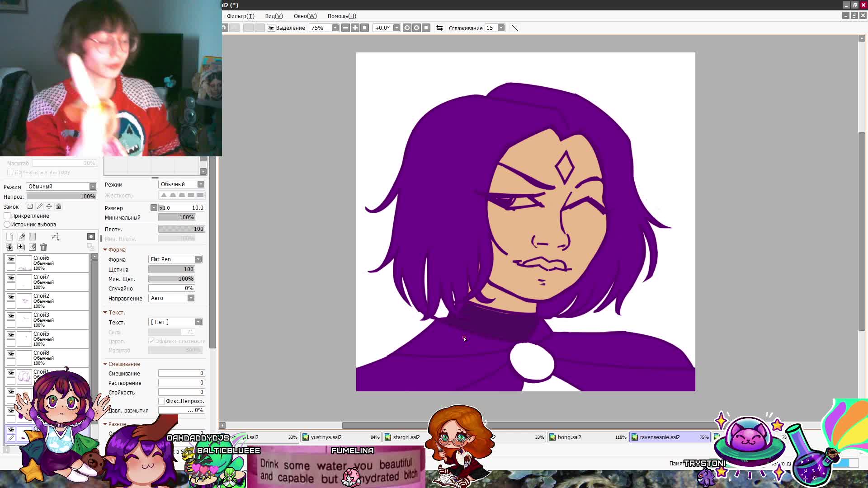Toggle the selection visibility eye icon in toolbar
The width and height of the screenshot is (868, 488).
click(271, 28)
